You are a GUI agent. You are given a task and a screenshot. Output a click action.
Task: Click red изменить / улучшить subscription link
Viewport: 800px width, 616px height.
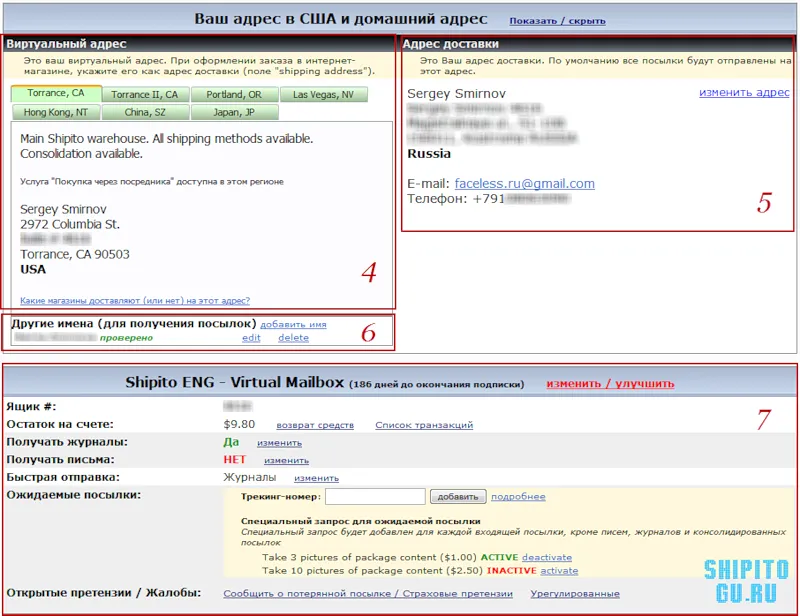click(x=610, y=384)
